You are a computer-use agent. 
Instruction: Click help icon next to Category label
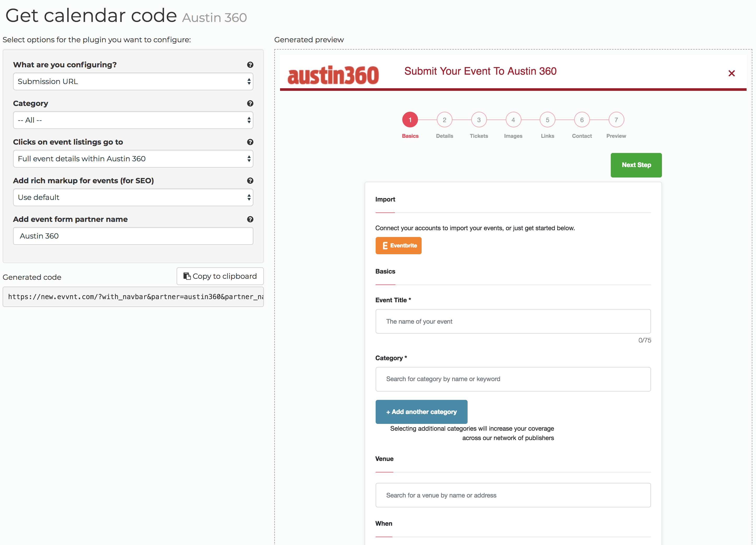(250, 103)
